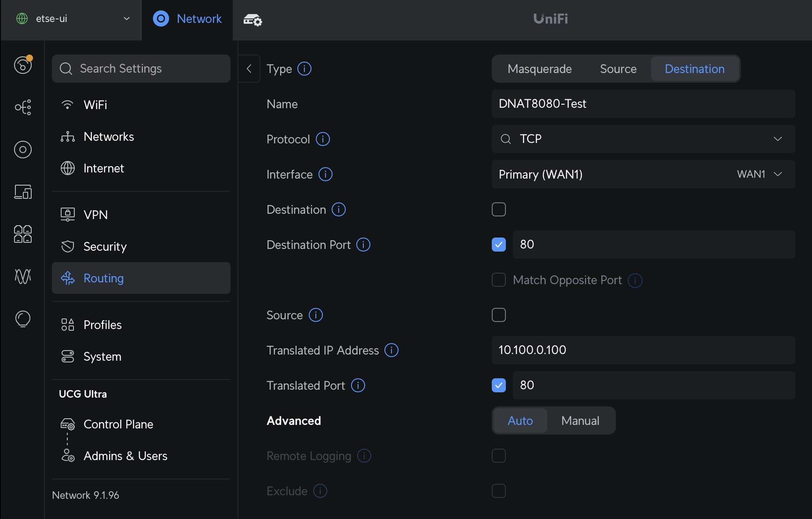The height and width of the screenshot is (519, 812).
Task: Uncheck the Destination Port checkbox
Action: click(x=499, y=245)
